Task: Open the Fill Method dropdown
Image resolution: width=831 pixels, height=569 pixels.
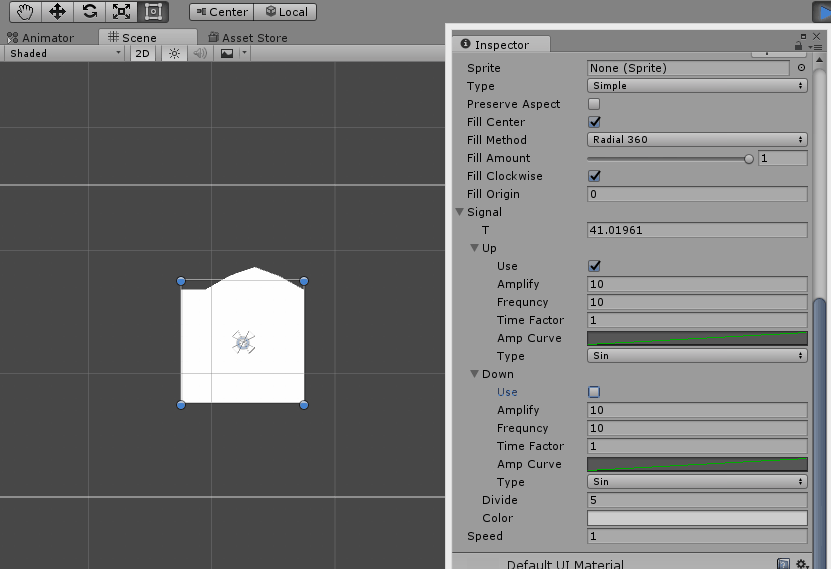Action: 697,140
